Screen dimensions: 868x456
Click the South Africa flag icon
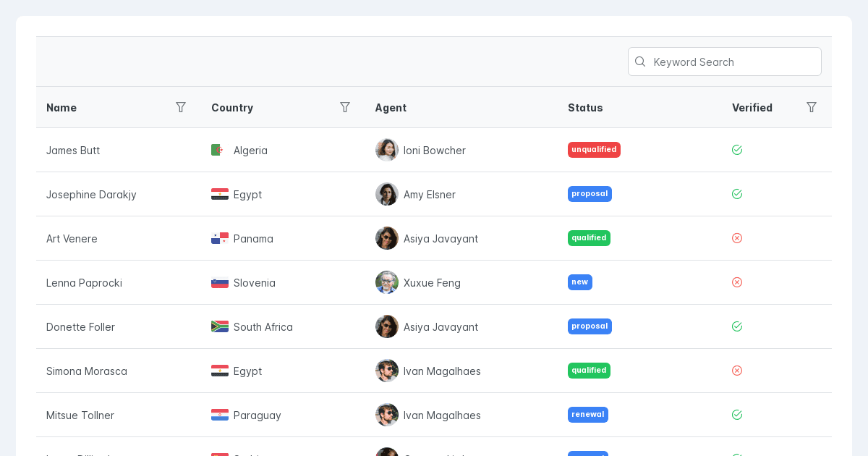[219, 326]
